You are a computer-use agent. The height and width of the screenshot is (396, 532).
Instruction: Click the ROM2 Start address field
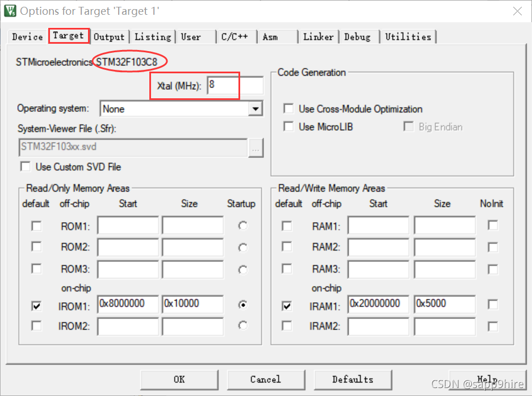coord(128,247)
